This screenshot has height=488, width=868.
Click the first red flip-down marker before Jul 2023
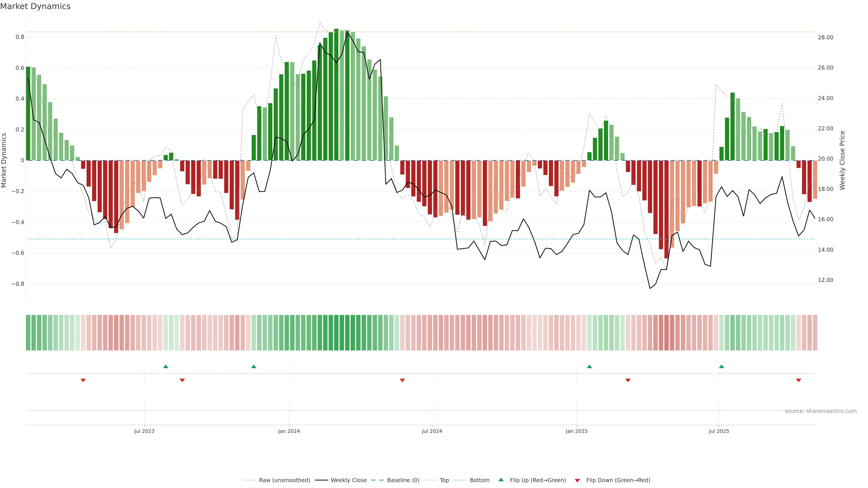[x=83, y=380]
